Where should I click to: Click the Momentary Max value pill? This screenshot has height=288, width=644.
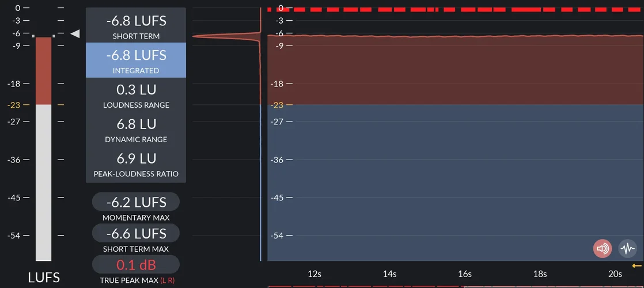coord(136,202)
